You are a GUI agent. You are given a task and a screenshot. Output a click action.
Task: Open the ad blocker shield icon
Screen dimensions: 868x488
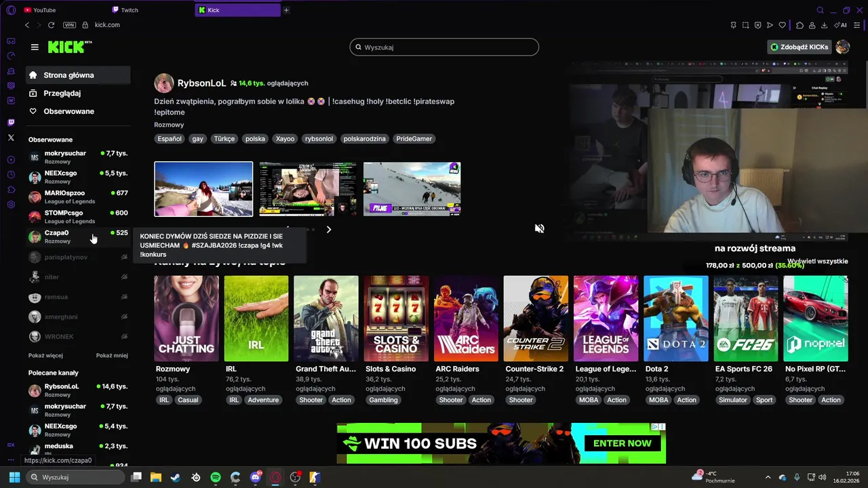coord(757,25)
